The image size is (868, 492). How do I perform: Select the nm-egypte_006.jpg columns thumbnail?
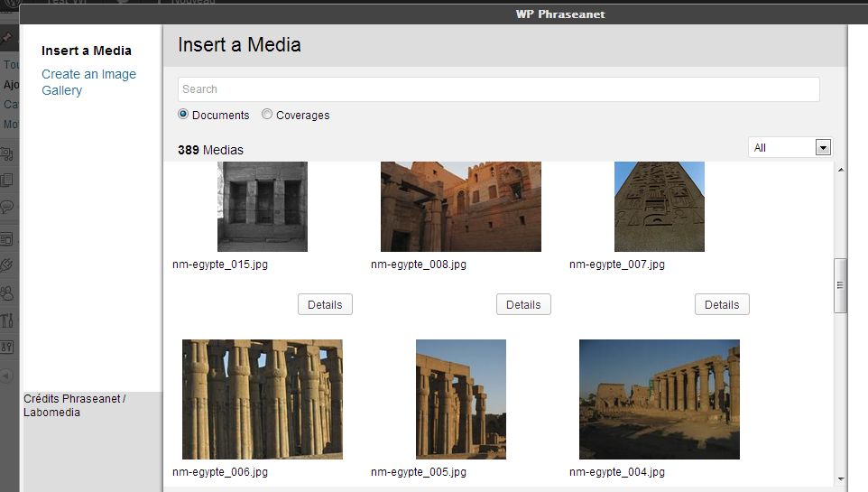pyautogui.click(x=262, y=399)
